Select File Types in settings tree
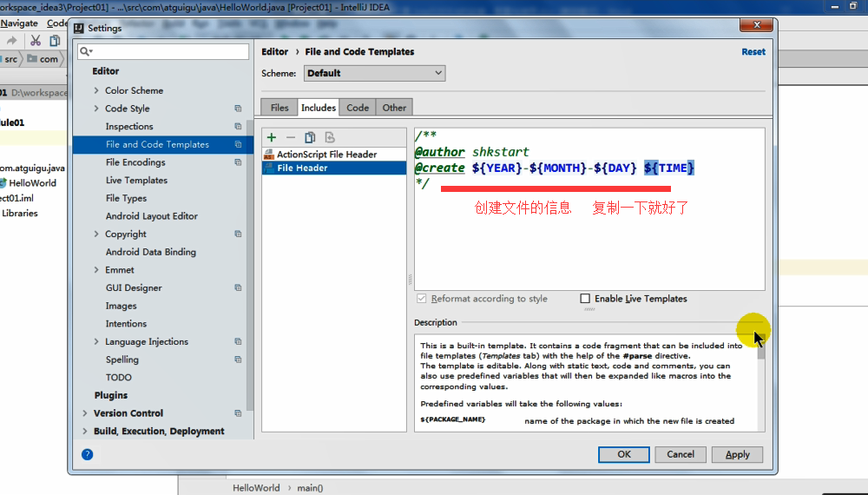This screenshot has width=868, height=495. pos(126,198)
